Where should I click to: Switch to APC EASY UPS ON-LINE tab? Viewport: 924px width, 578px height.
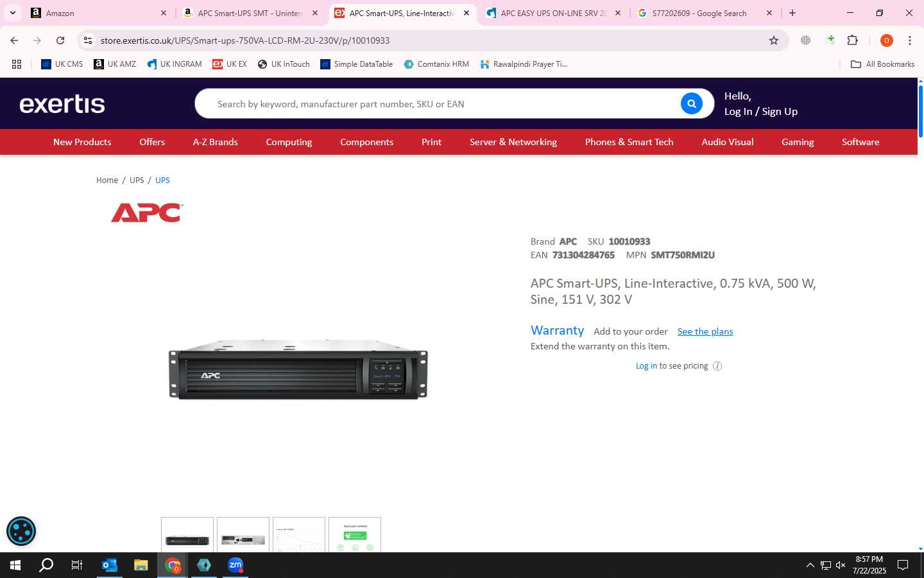pyautogui.click(x=553, y=13)
